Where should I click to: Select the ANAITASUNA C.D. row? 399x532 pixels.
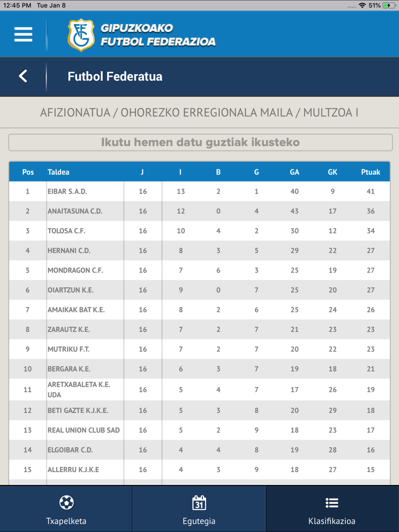coord(199,211)
